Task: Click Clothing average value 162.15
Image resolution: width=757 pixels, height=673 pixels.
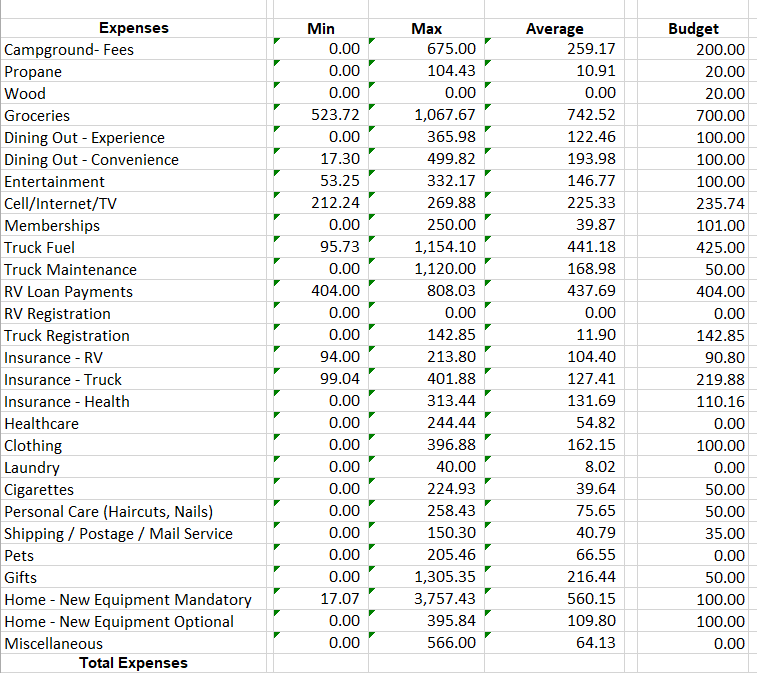Action: (x=590, y=445)
